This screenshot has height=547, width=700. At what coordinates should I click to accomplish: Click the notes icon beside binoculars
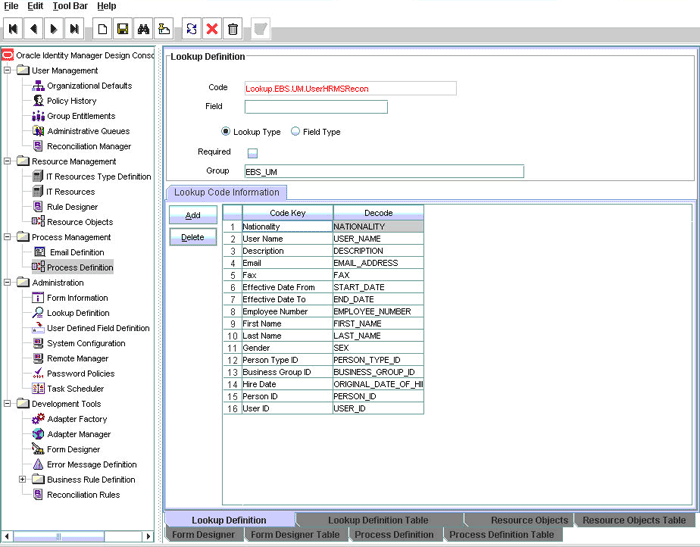coord(164,29)
